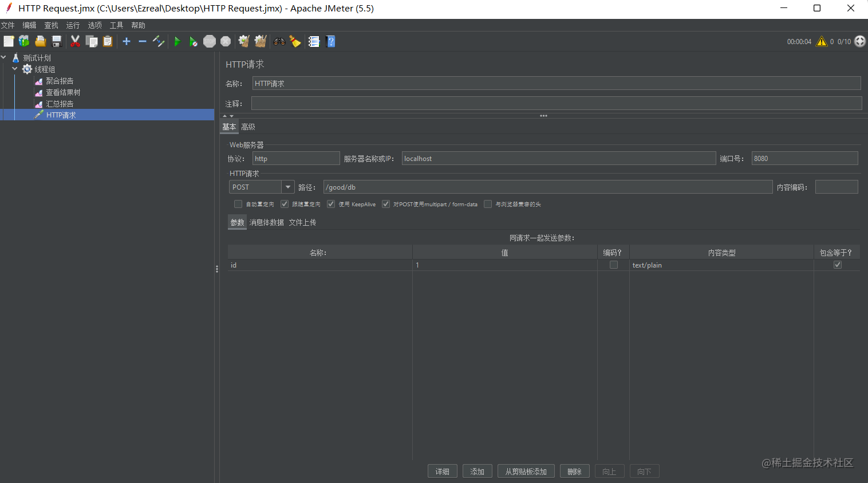868x483 pixels.
Task: Open the 选项 menu
Action: [94, 25]
